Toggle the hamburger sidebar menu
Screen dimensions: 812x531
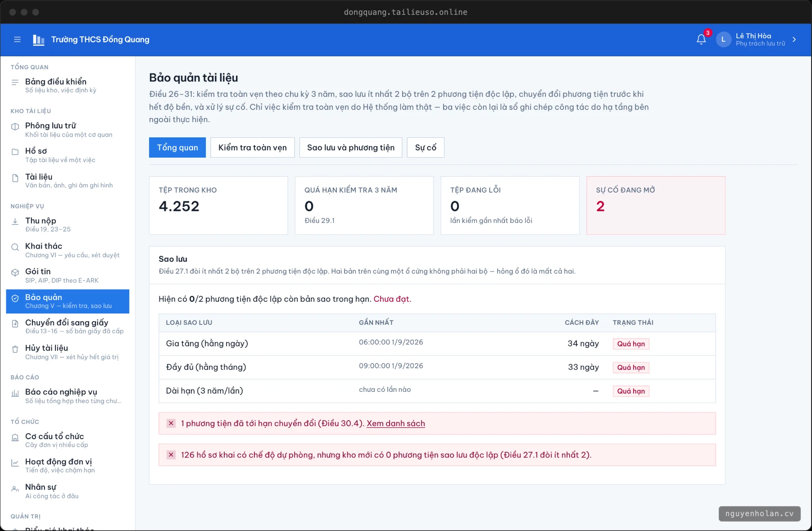17,40
